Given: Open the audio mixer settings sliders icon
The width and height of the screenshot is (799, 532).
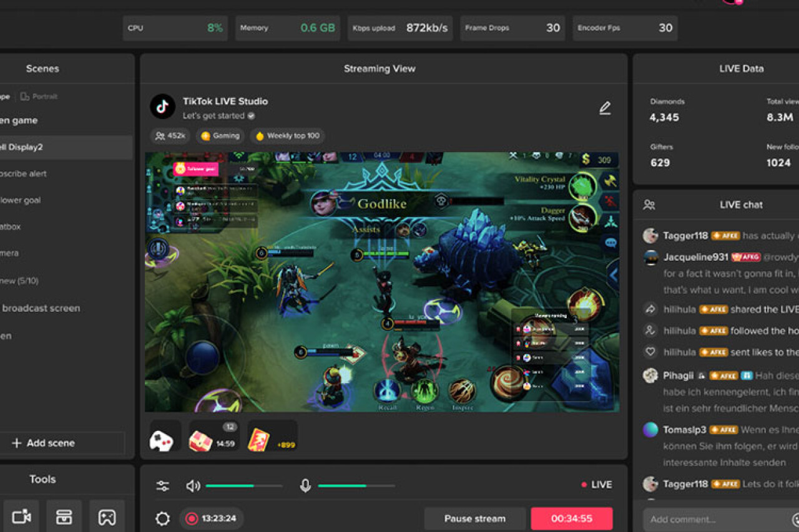Looking at the screenshot, I should click(163, 486).
